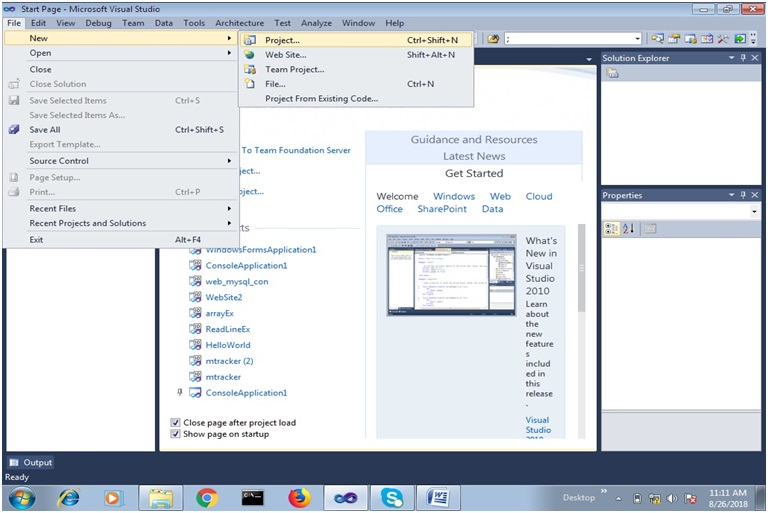Screen dimensions: 768x513
Task: Click the project icon beside web_mysql_con
Action: pos(195,281)
